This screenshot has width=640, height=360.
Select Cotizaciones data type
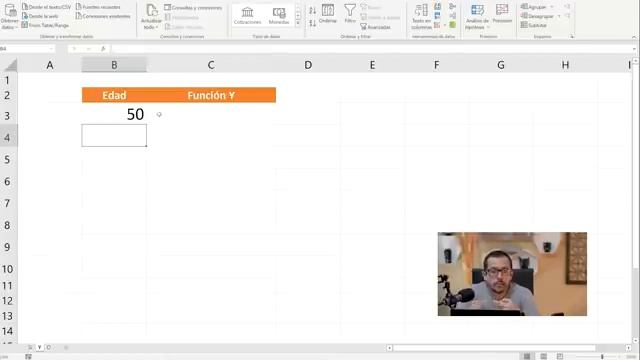[x=247, y=16]
